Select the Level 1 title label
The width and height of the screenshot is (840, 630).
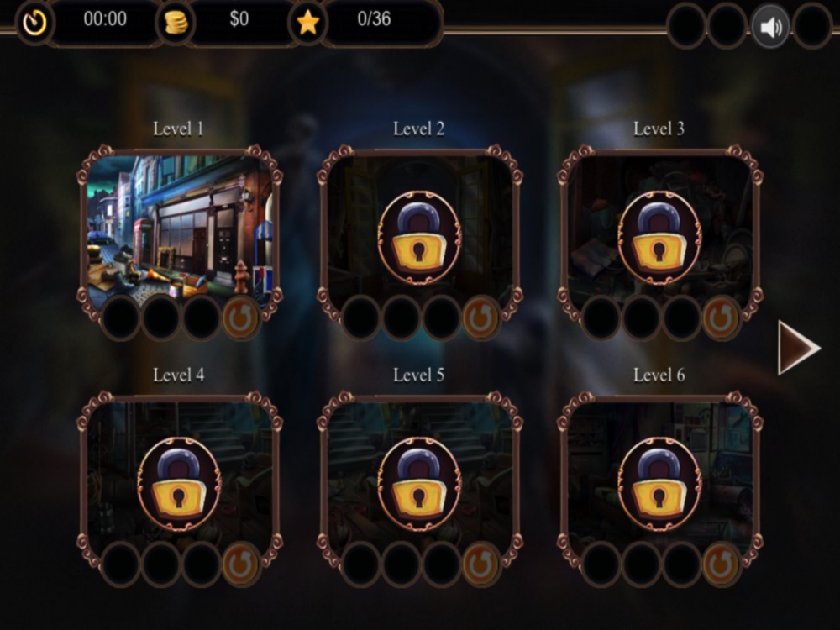point(178,129)
